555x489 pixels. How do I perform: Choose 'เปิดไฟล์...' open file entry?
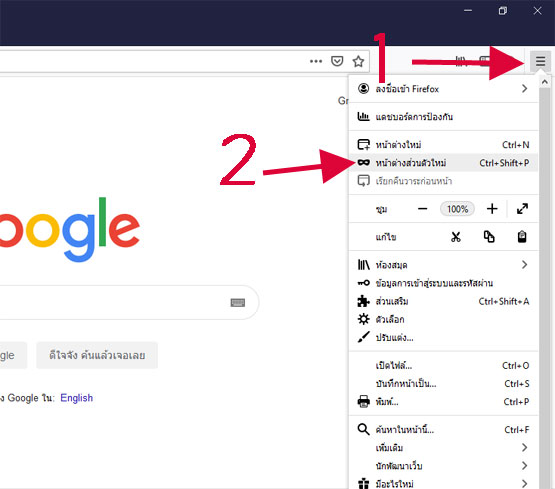click(x=443, y=366)
